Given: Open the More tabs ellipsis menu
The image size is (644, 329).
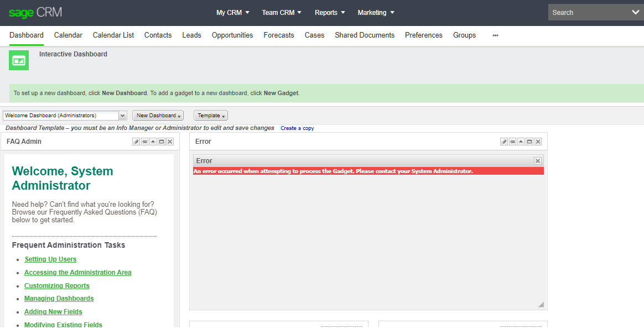Looking at the screenshot, I should coord(495,35).
